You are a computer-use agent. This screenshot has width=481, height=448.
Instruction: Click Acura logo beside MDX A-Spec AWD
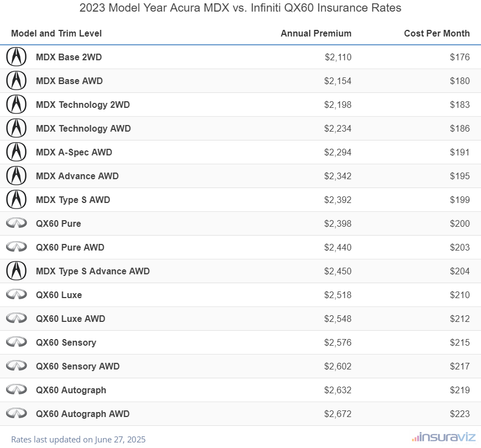tap(16, 152)
